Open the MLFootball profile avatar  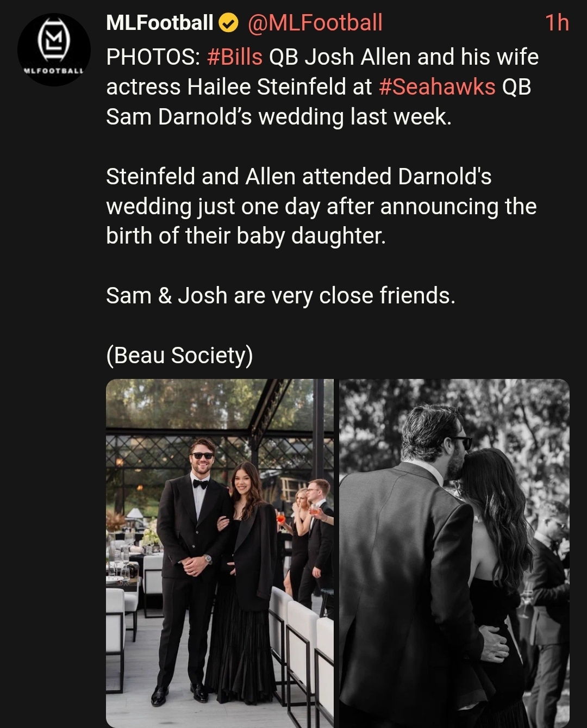[x=54, y=49]
